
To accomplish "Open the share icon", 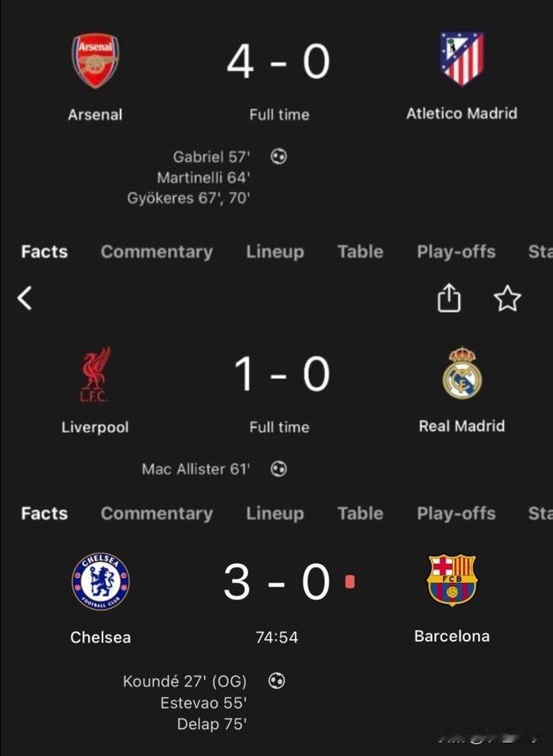I will (449, 298).
